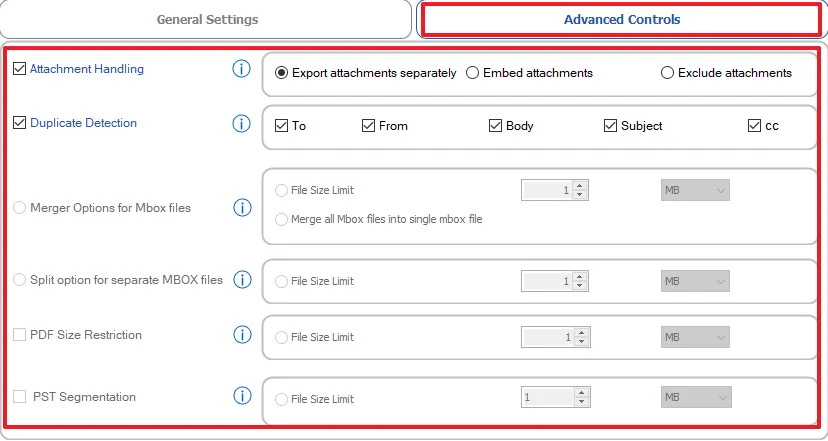Increase PDF Size Restriction size value
The image size is (828, 441).
[582, 333]
